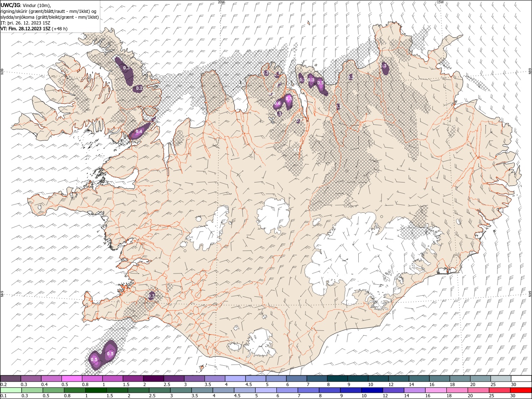The image size is (532, 399).
Task: Click the 'IT: þri. 26. 12. 2023 15Z' line
Action: point(25,23)
